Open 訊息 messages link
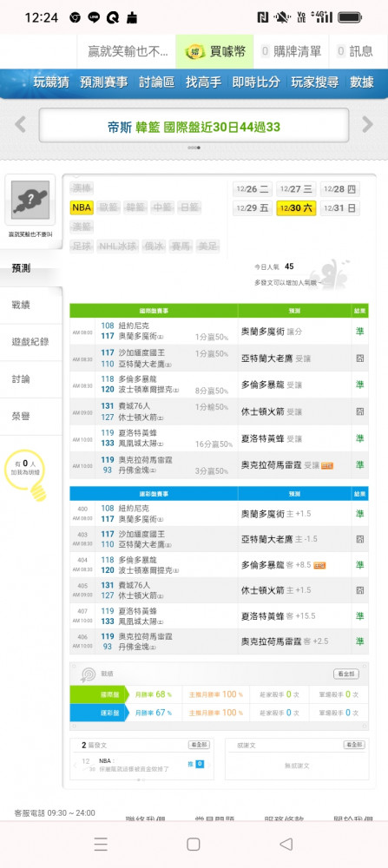The width and height of the screenshot is (388, 868). tap(355, 51)
